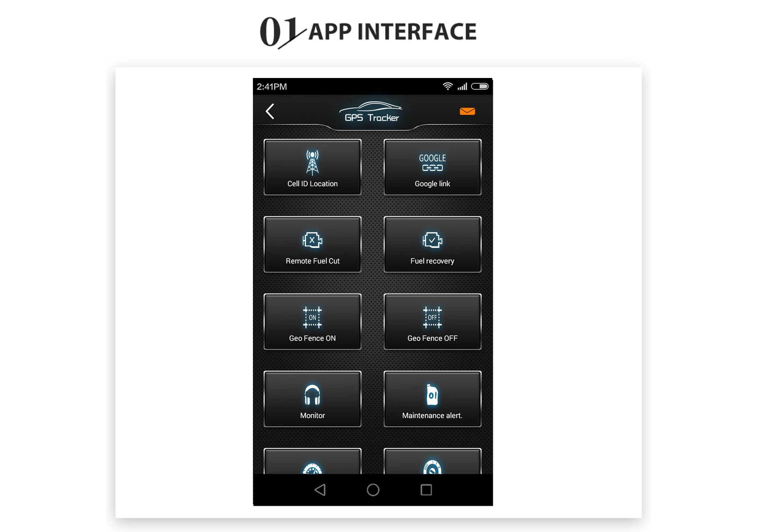757x532 pixels.
Task: Tap the Android back triangle button
Action: pos(320,490)
